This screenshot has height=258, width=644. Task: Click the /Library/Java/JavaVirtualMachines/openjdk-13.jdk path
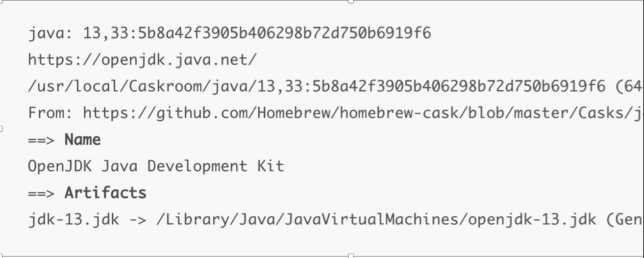point(376,220)
